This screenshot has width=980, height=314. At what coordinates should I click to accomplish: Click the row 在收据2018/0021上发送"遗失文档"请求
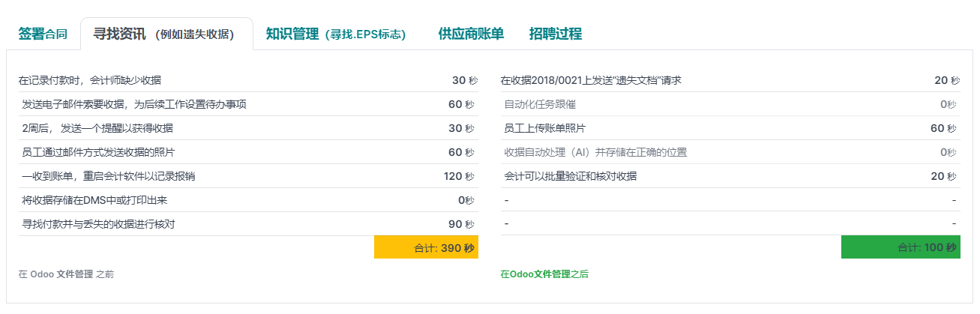click(730, 80)
